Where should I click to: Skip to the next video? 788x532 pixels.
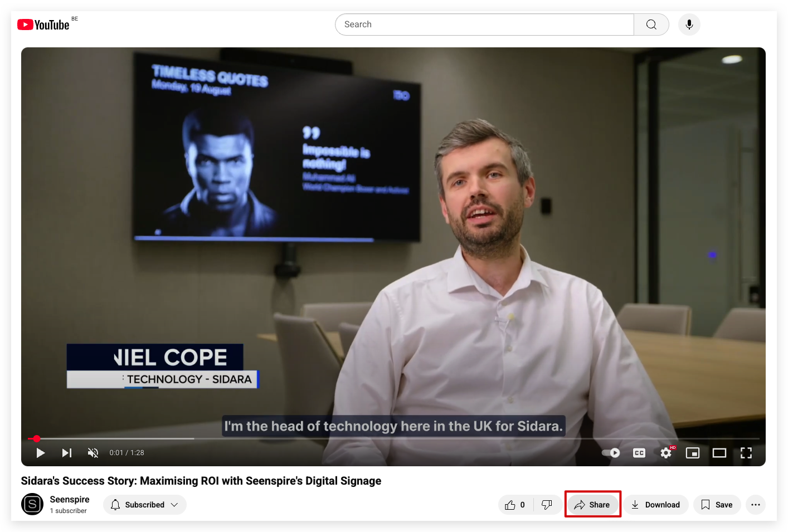(67, 453)
